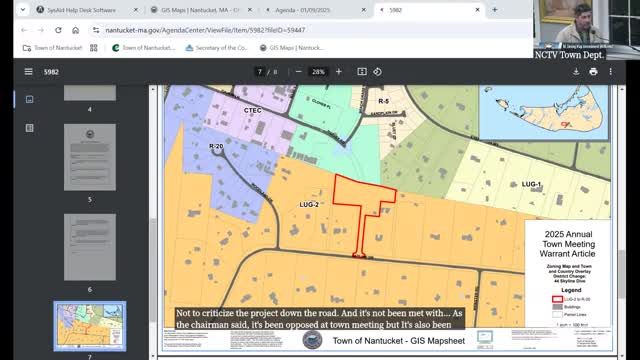The height and width of the screenshot is (360, 640).
Task: Click the Legend heading in map key
Action: (x=571, y=290)
